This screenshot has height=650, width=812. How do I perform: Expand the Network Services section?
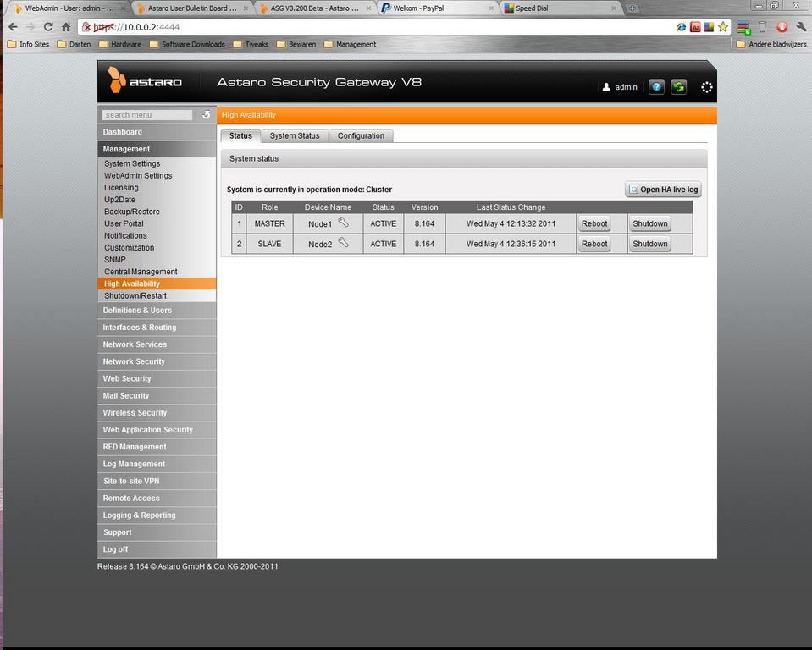(157, 344)
